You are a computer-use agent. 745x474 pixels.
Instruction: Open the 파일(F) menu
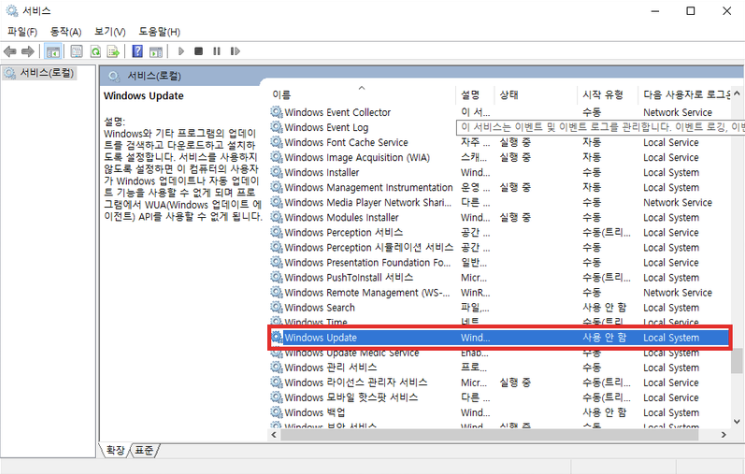tap(22, 32)
